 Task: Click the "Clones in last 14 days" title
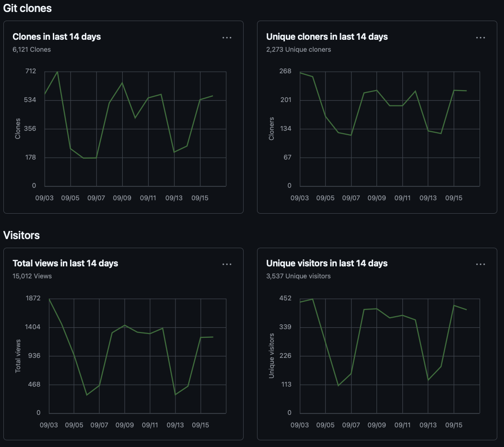[57, 36]
